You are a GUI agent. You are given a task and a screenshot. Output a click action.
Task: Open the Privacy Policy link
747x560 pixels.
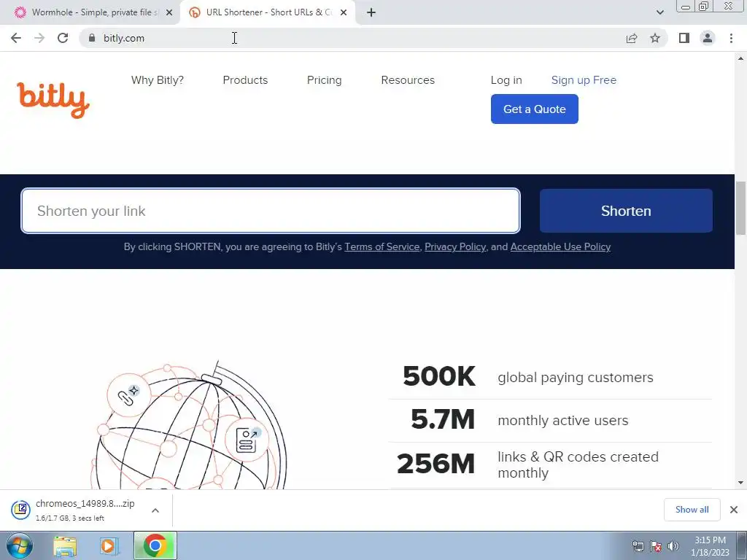(x=455, y=246)
